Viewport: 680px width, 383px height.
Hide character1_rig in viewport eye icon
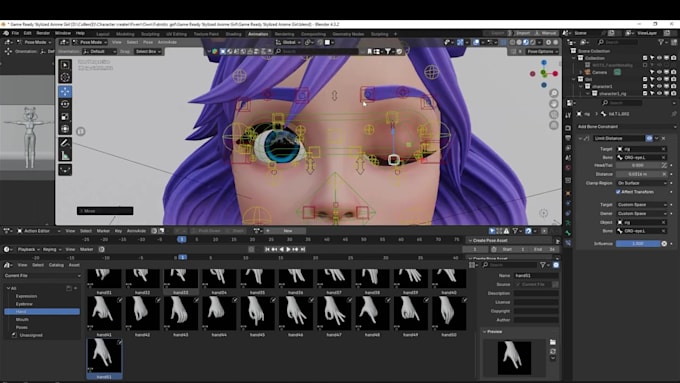point(659,93)
